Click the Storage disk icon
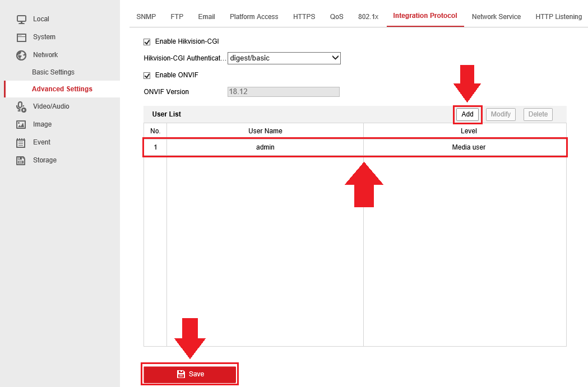 (21, 160)
